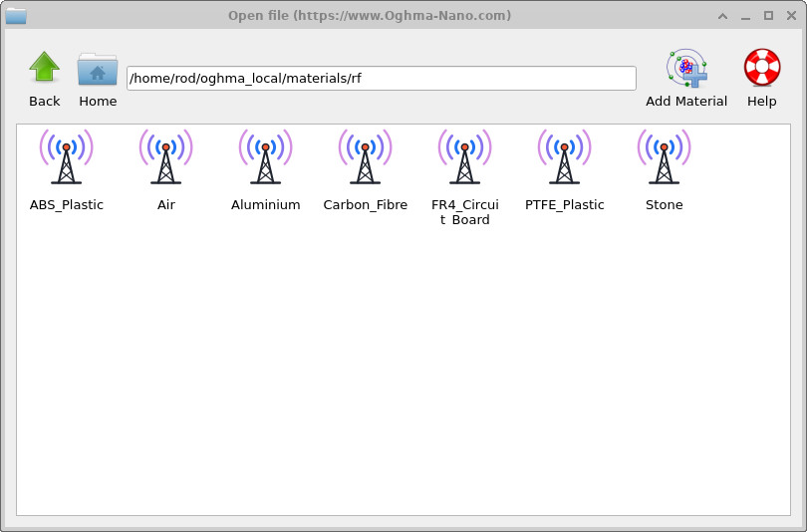Viewport: 807px width, 532px height.
Task: Click the "PTFE_Plastic" file name label
Action: click(565, 205)
